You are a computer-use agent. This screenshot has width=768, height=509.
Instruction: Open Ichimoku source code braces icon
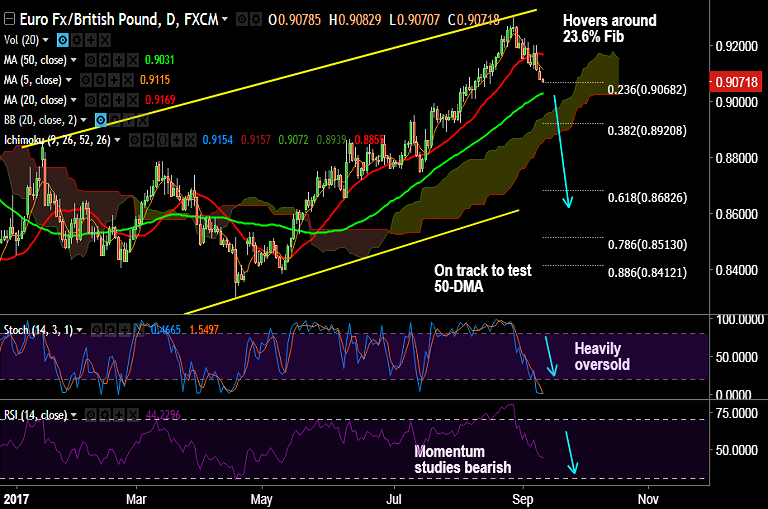pos(162,141)
